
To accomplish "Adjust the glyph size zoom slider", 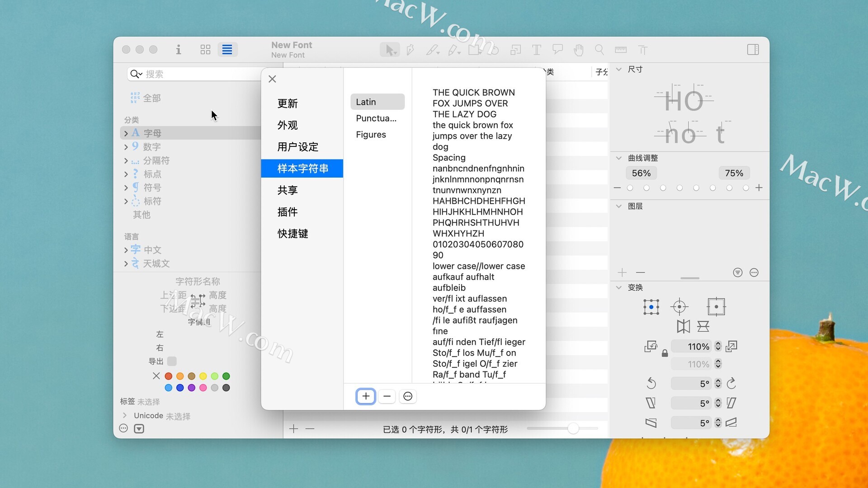I will 573,428.
